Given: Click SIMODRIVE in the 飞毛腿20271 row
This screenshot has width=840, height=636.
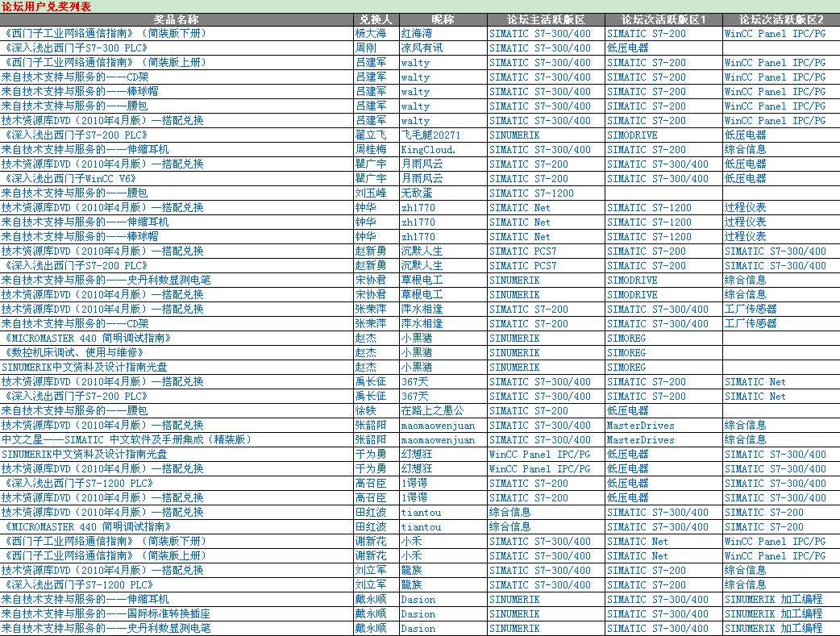Looking at the screenshot, I should pyautogui.click(x=632, y=135).
